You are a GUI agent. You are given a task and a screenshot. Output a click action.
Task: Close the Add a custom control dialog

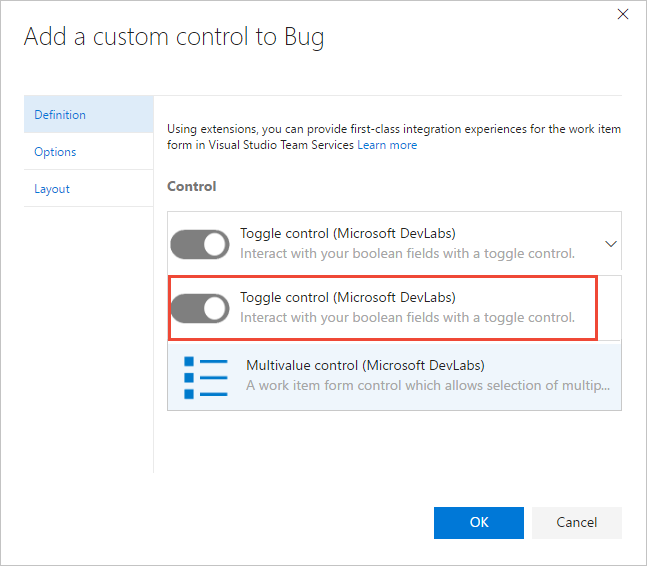(623, 14)
